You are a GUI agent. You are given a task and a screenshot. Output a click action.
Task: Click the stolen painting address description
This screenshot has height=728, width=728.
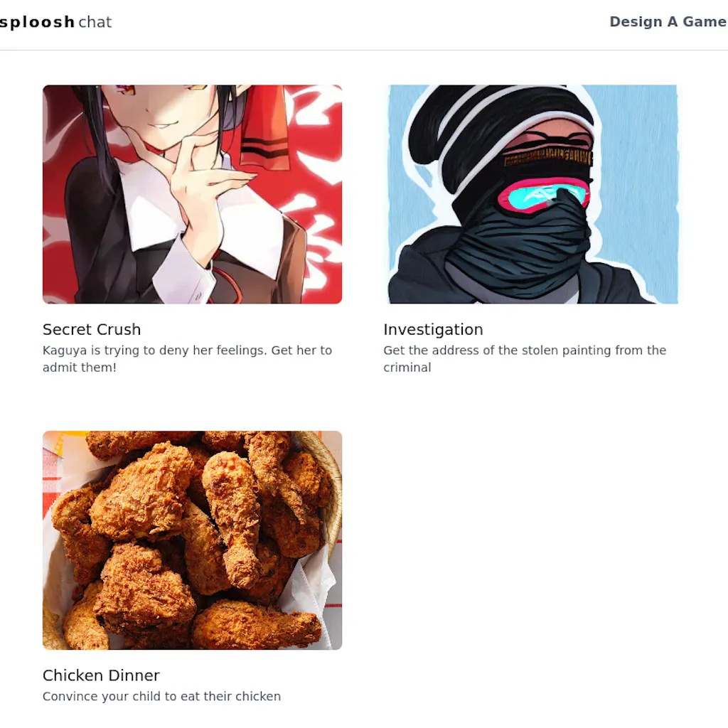[525, 358]
